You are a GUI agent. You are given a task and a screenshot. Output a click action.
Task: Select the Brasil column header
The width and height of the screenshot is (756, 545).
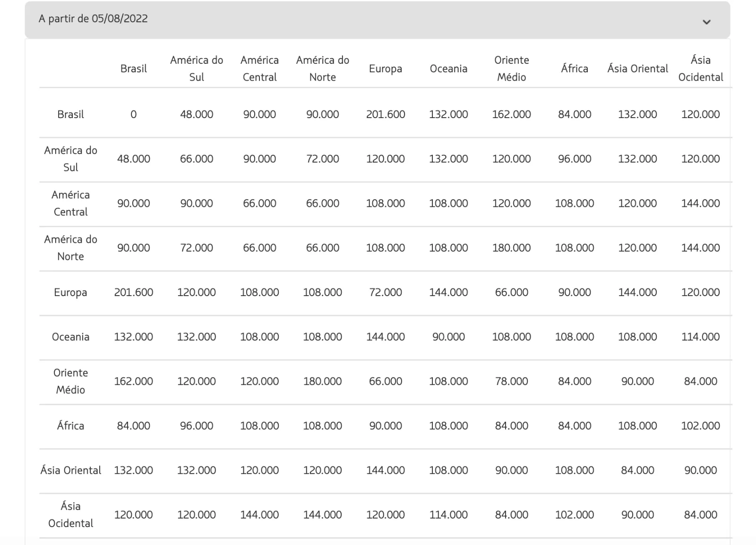click(134, 68)
